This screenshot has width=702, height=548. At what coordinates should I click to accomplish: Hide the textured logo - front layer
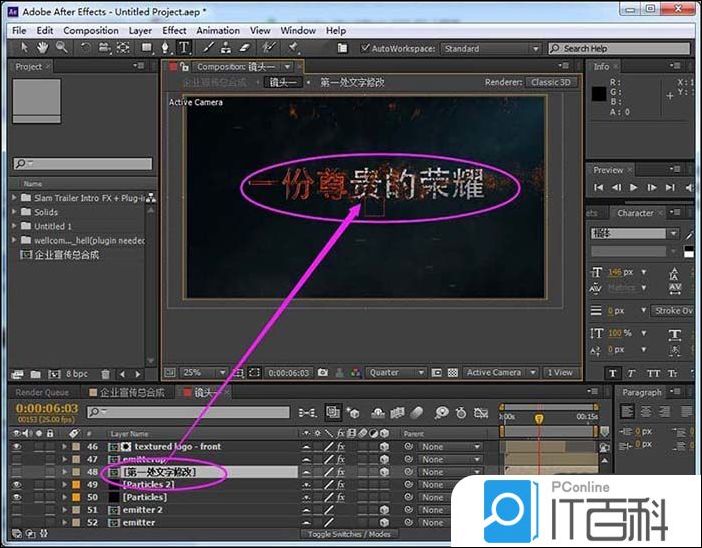pyautogui.click(x=16, y=446)
